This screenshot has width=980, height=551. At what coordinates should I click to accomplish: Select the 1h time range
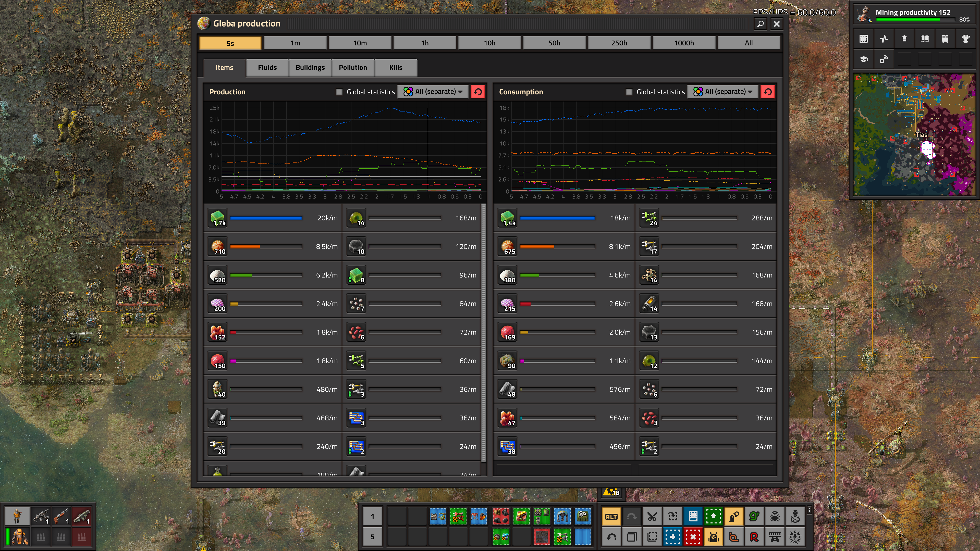(425, 43)
